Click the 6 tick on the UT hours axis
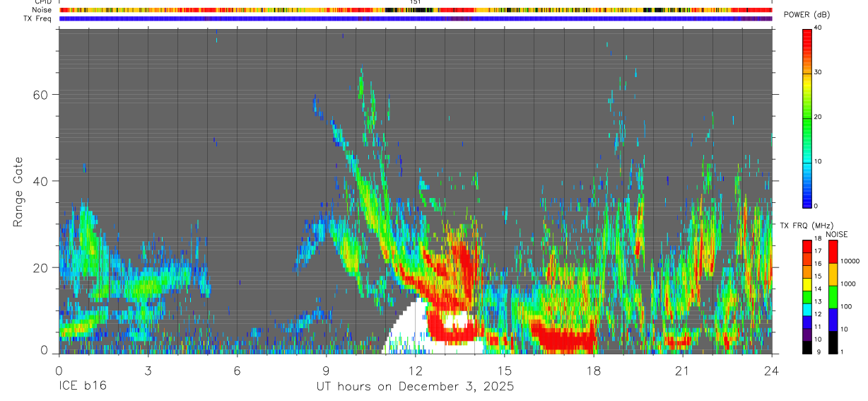 click(237, 370)
